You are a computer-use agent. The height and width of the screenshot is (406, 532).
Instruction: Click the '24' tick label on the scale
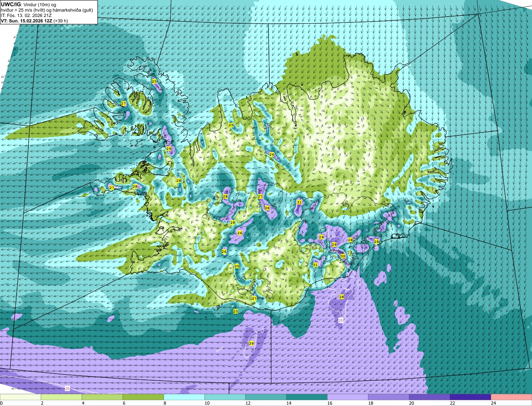point(493,403)
